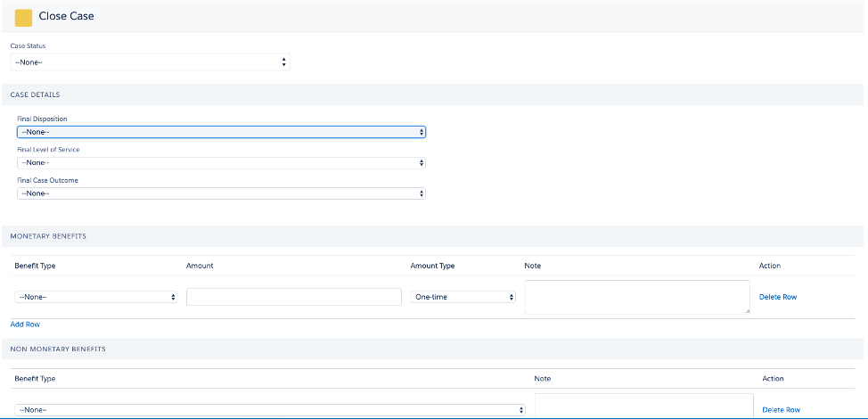Click the Final Disposition dropdown arrow icon

coord(422,132)
